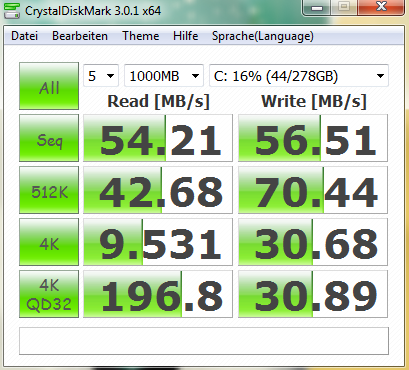Click the 512K write value 70.44
409x370 pixels.
click(313, 190)
